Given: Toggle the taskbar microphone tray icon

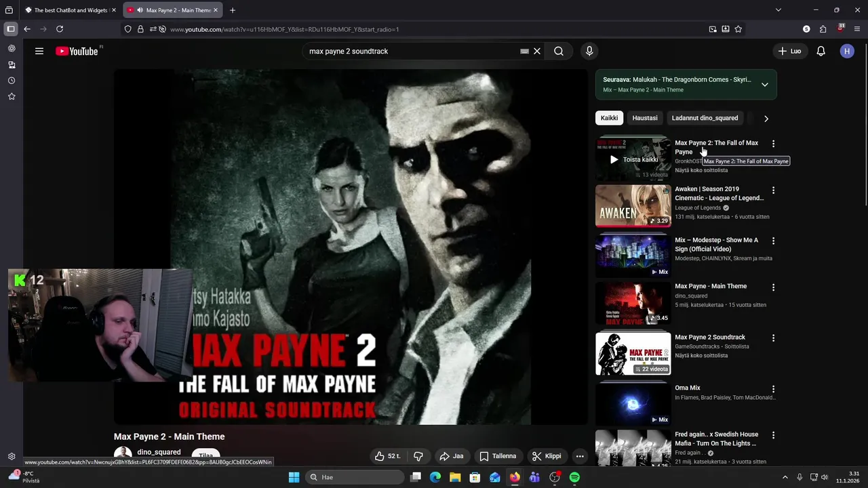Looking at the screenshot, I should [800, 477].
